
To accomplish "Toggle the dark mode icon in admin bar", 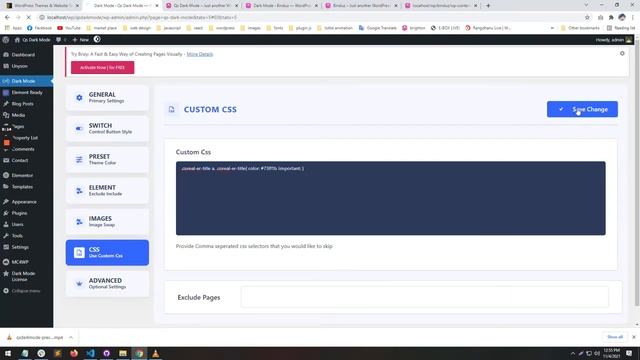I will click(x=97, y=39).
